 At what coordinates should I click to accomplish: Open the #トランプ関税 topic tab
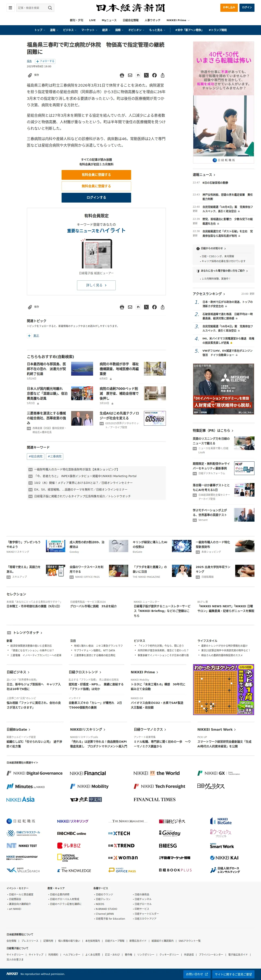(x=218, y=30)
